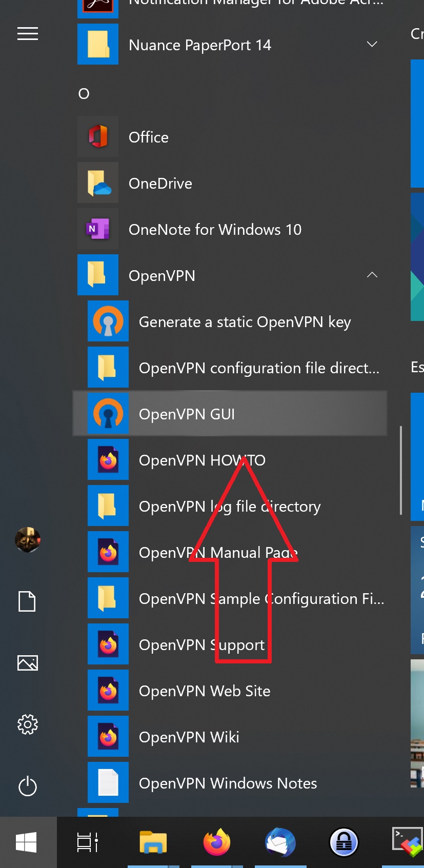Open OneNote for Windows 10
This screenshot has height=868, width=424.
(215, 230)
